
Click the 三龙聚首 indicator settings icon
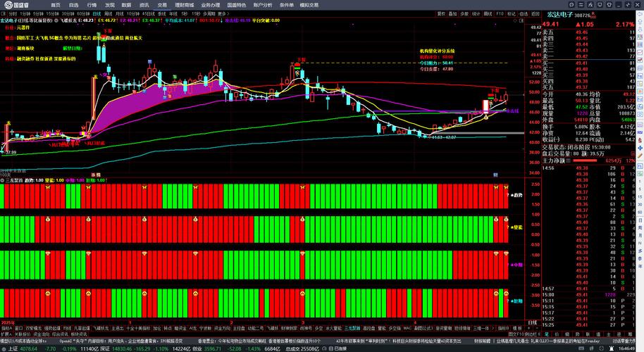(x=2, y=180)
